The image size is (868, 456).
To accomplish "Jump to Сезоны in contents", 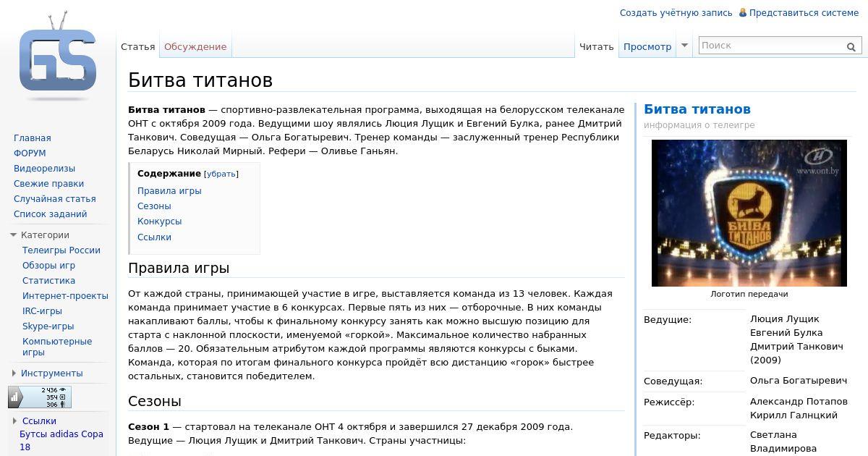I will click(154, 206).
